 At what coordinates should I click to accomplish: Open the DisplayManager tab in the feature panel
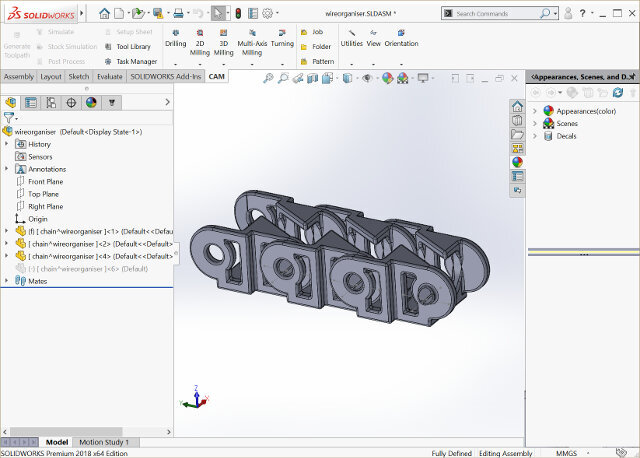pos(91,102)
